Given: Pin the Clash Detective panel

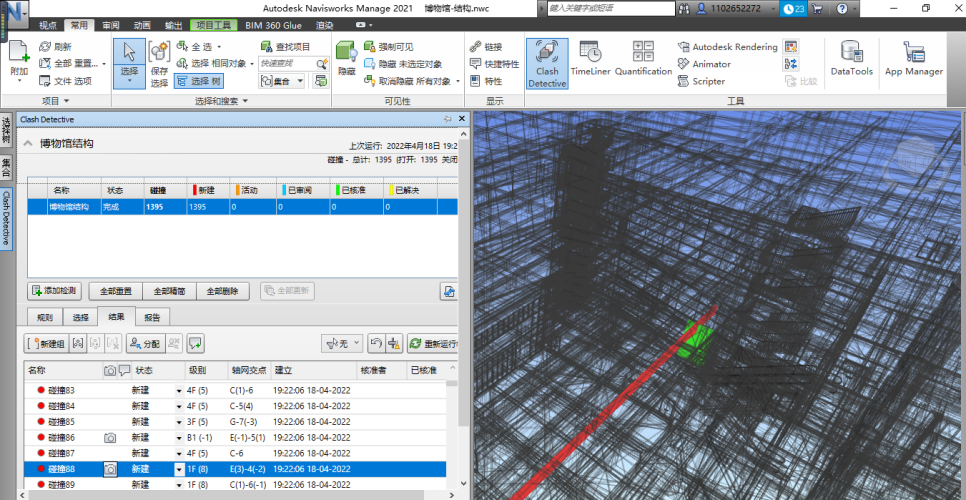Looking at the screenshot, I should pos(447,119).
